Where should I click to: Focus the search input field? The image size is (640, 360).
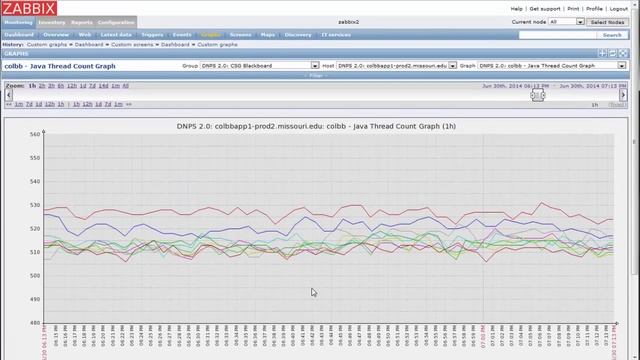coord(558,35)
